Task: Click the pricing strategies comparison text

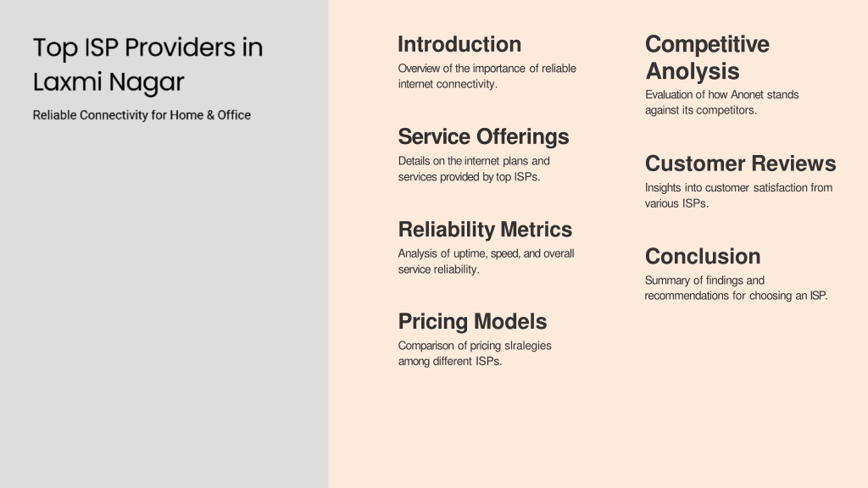Action: (x=475, y=353)
